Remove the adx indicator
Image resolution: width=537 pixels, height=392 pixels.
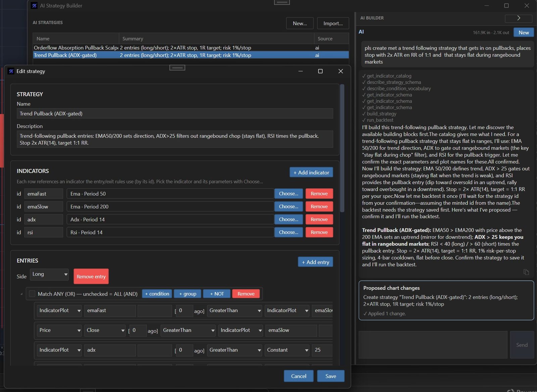tap(319, 219)
